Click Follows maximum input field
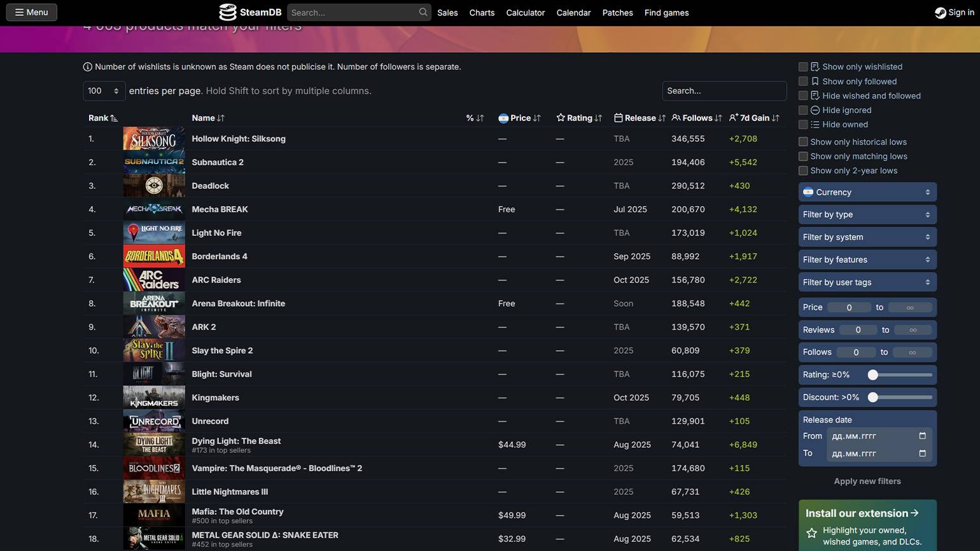The height and width of the screenshot is (551, 980). 913,352
